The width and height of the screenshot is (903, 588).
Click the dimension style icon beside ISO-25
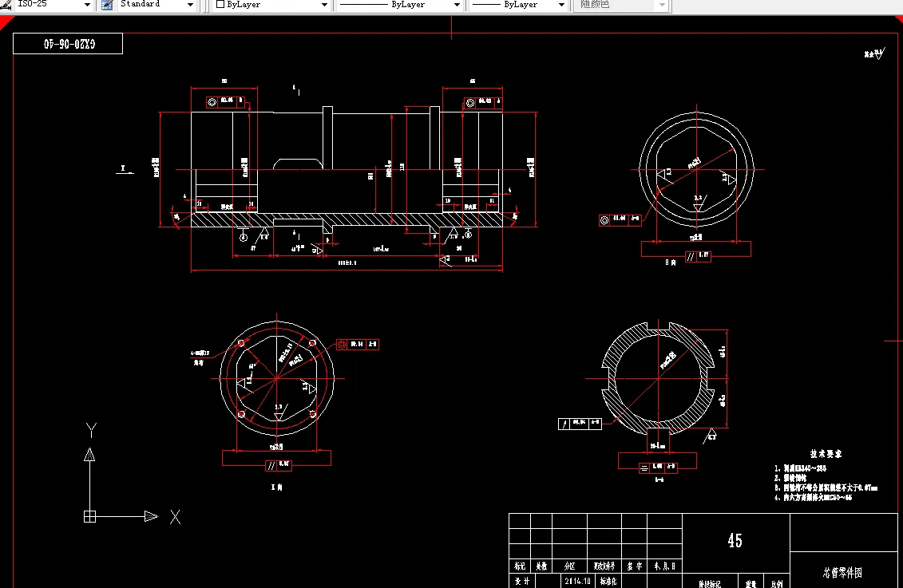pyautogui.click(x=6, y=5)
